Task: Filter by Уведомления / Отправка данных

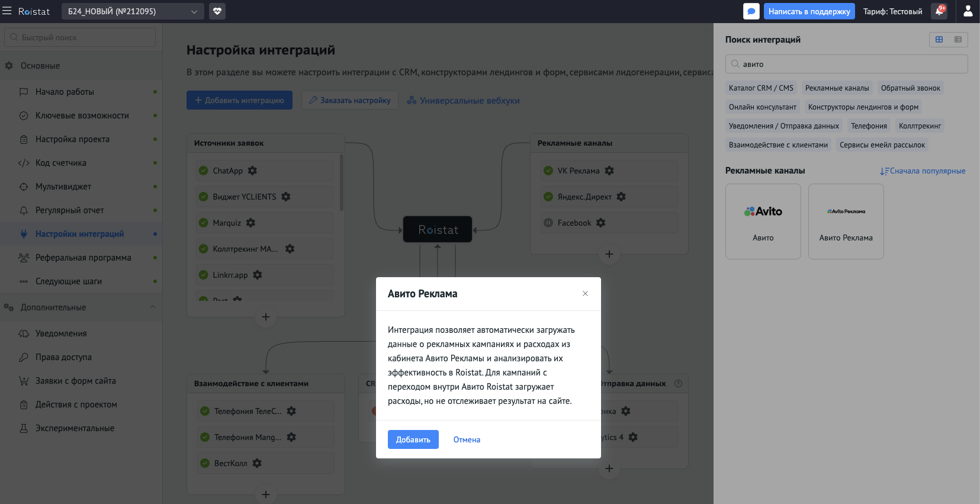Action: pyautogui.click(x=784, y=126)
